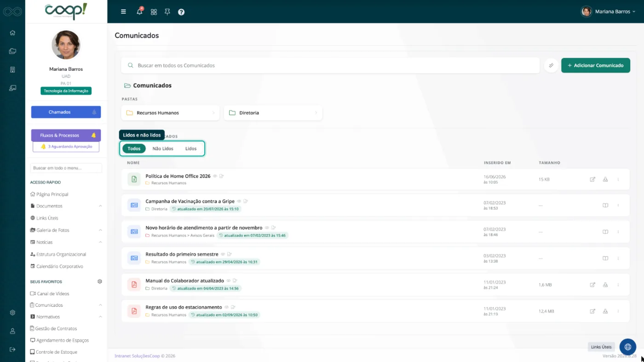Switch to the Lidos tab
Viewport: 644px width, 362px height.
[191, 148]
